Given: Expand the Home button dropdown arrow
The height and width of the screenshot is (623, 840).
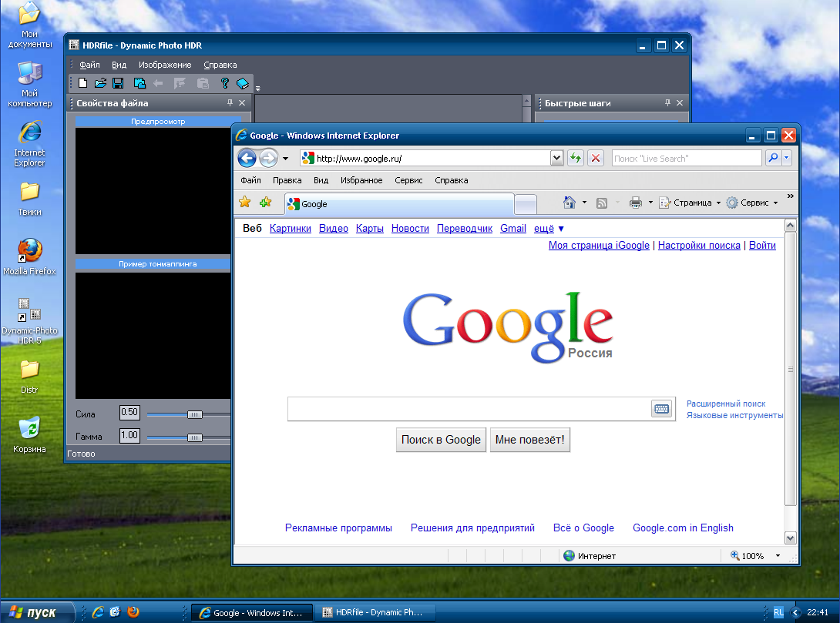Looking at the screenshot, I should [584, 203].
